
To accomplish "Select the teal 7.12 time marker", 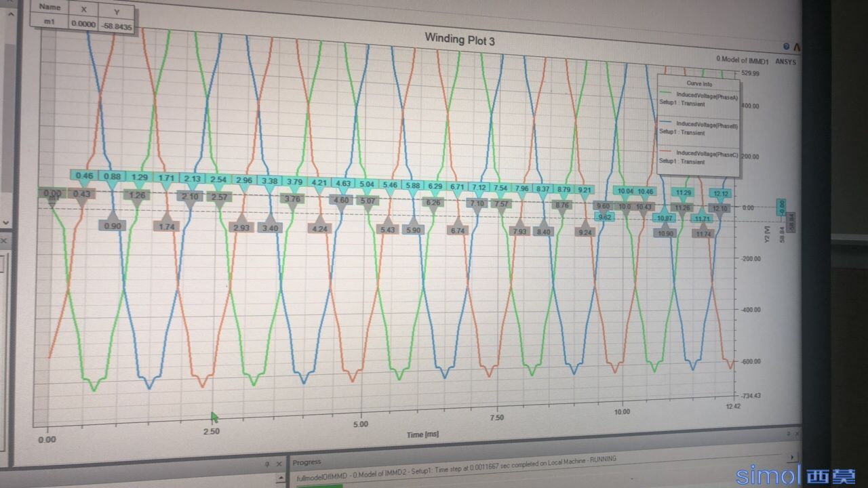I will (479, 187).
